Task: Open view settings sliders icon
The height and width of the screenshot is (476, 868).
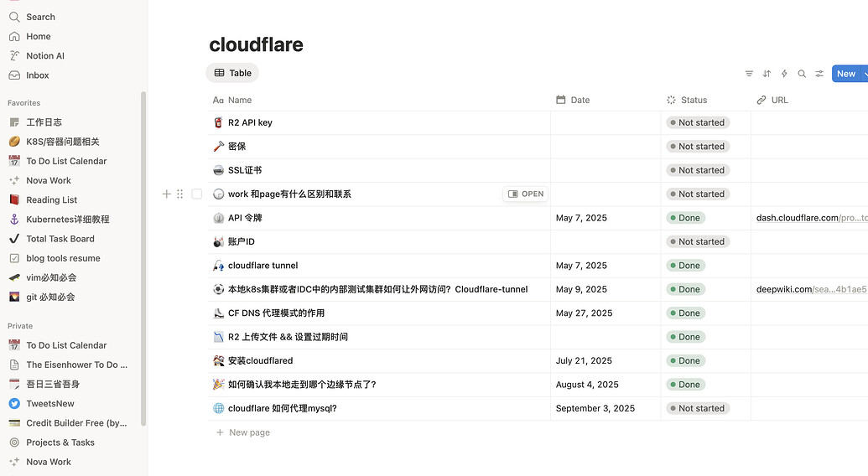Action: point(819,74)
